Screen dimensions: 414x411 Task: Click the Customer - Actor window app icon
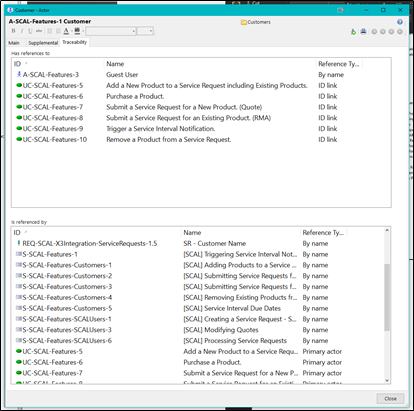click(x=10, y=10)
